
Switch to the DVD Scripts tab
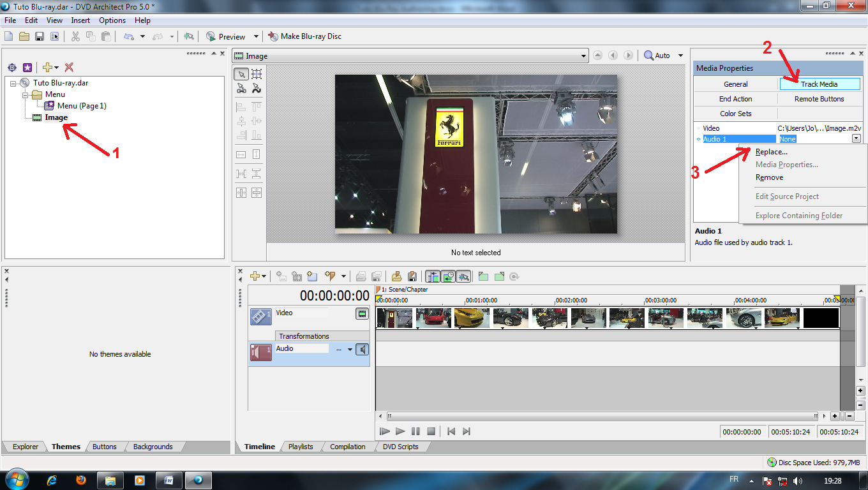click(400, 447)
